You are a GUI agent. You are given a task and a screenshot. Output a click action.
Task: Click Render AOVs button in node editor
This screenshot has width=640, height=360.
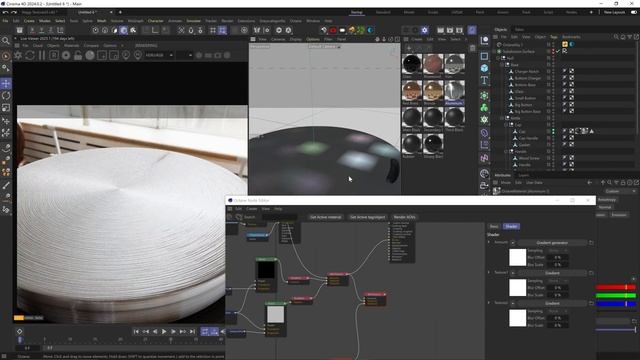point(404,217)
